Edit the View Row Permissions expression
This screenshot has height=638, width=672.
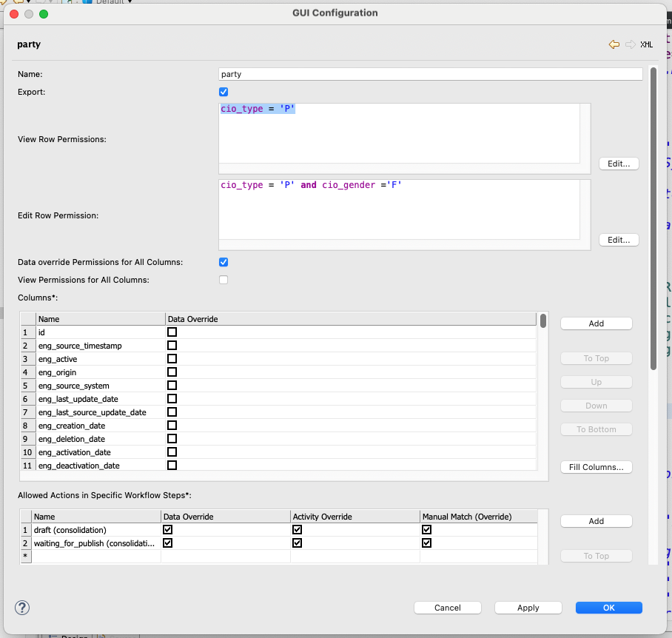pos(618,164)
